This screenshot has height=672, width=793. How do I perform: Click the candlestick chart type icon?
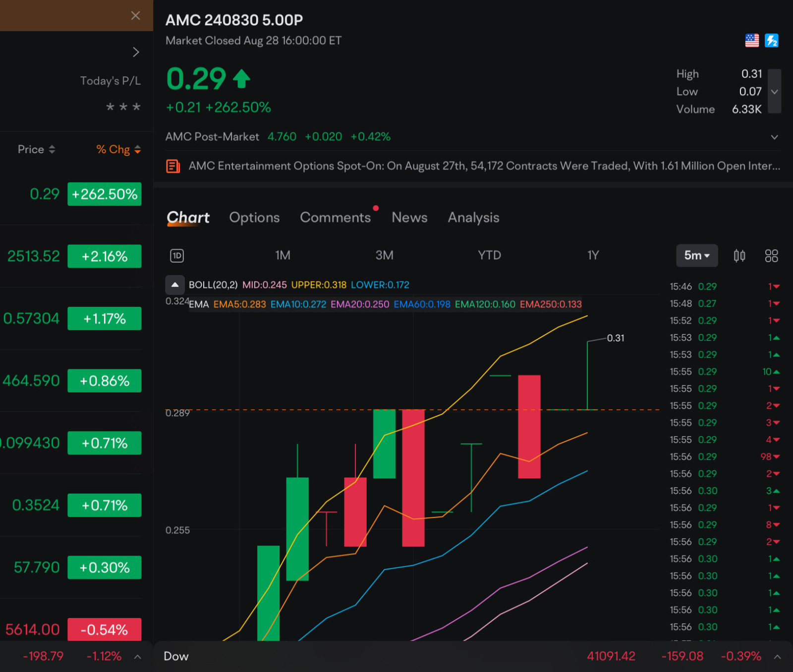click(739, 256)
